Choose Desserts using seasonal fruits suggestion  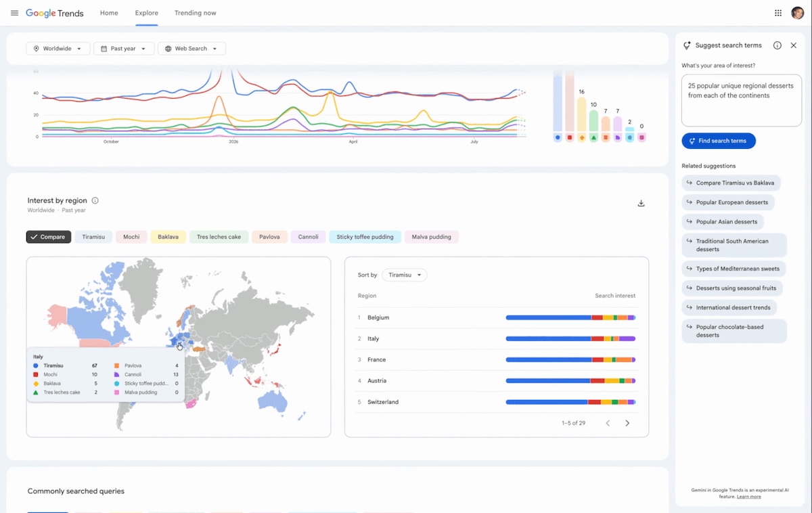(x=733, y=288)
